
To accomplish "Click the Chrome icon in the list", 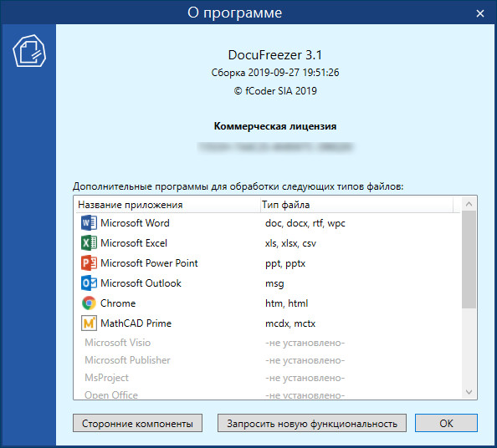I will click(x=89, y=303).
